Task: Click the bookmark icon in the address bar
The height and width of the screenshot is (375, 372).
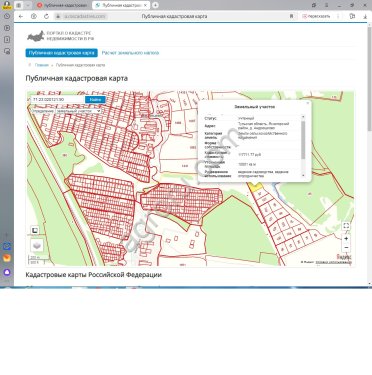Action: click(291, 16)
